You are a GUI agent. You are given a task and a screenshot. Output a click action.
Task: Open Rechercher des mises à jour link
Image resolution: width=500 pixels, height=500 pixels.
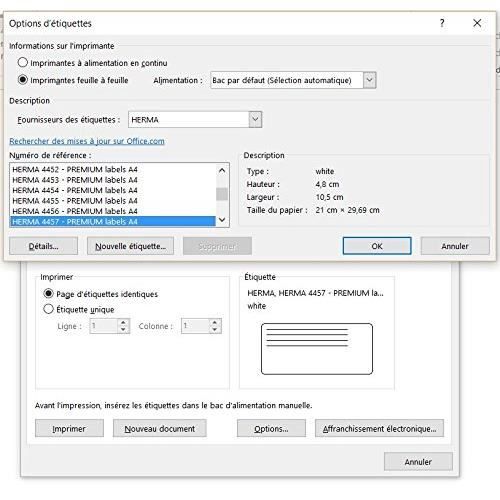point(87,141)
